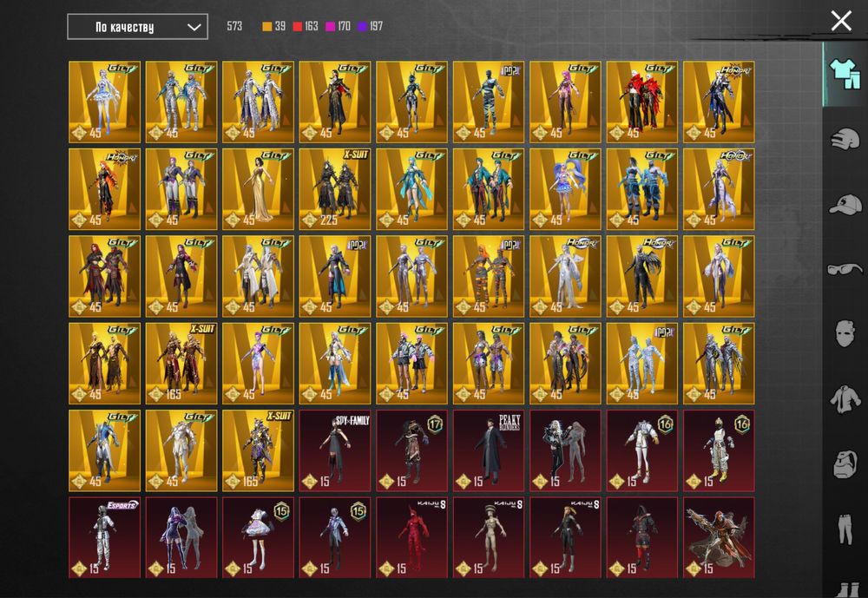Select the X-SUIT outfit marked 225
Viewport: 868px width, 598px height.
tap(335, 189)
